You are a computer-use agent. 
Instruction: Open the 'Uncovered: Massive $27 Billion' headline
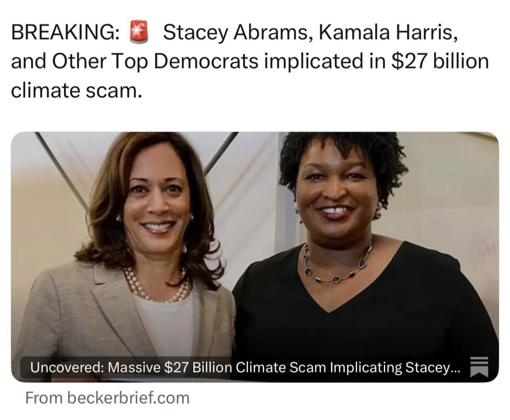click(246, 367)
